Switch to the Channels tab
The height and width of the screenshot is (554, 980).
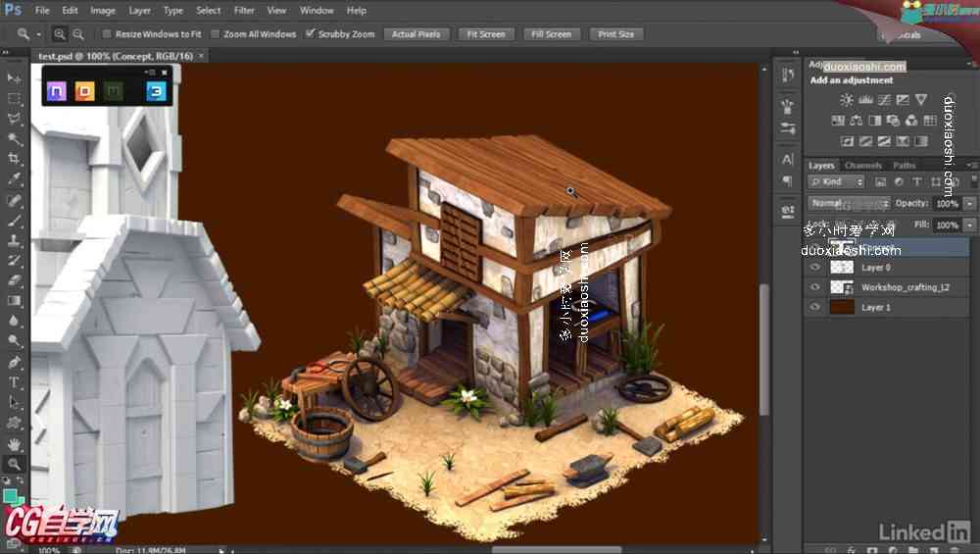pos(863,165)
